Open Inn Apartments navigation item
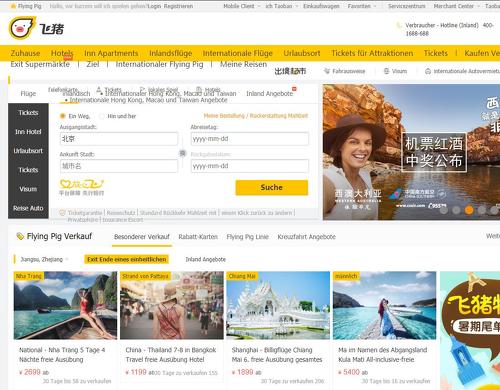500x390 pixels. (111, 53)
